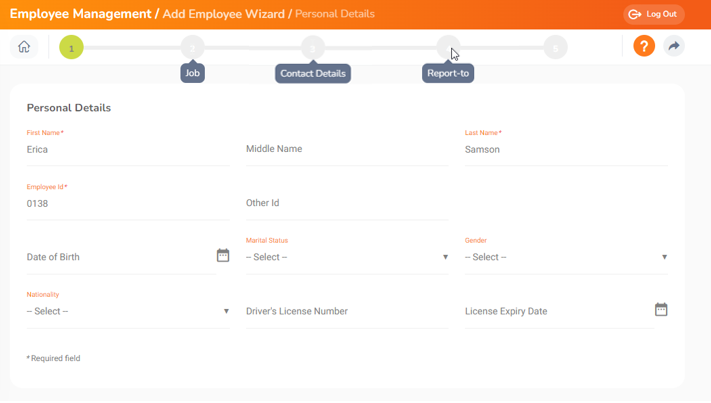Open the orange help question mark
This screenshot has width=711, height=403.
pyautogui.click(x=644, y=47)
